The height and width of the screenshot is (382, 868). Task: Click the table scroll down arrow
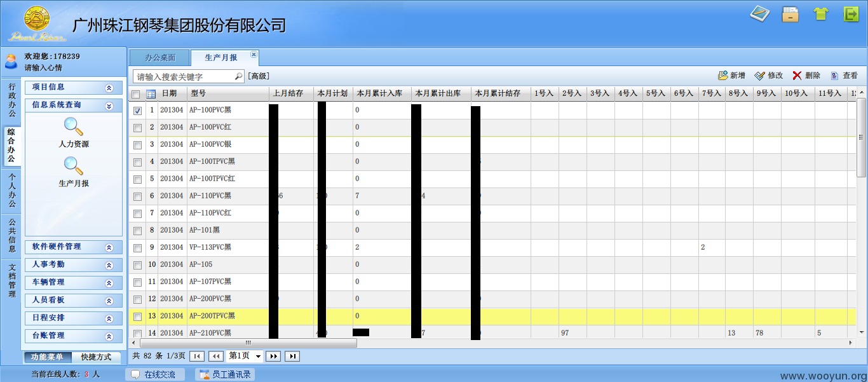[862, 332]
